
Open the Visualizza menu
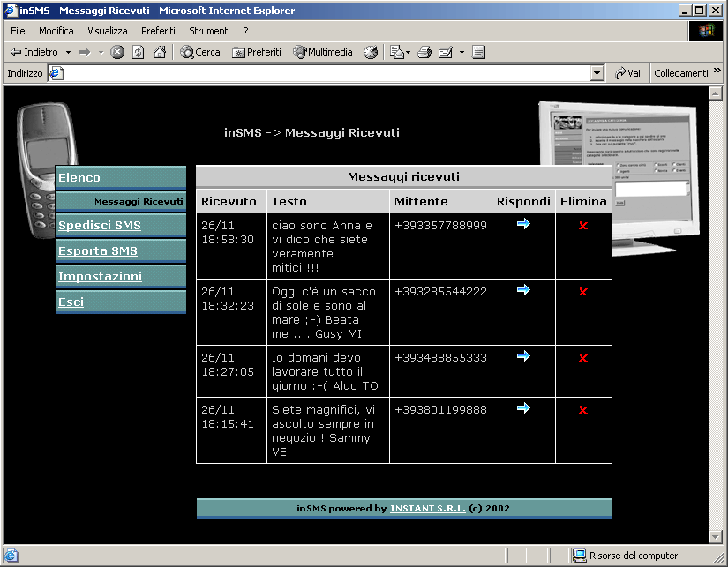coord(108,31)
